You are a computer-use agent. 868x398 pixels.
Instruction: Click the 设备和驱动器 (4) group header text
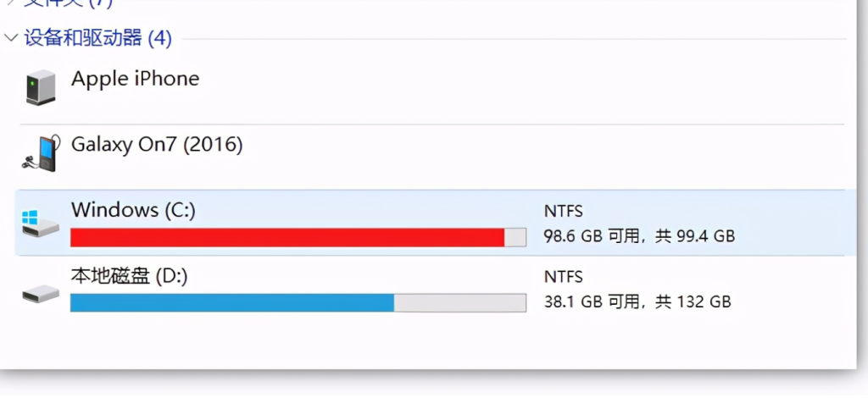[98, 38]
